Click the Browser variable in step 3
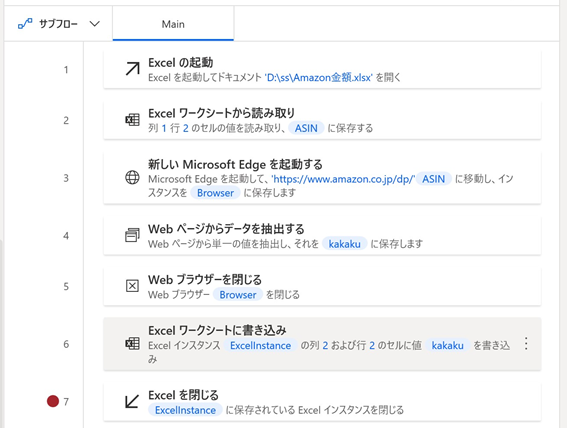 tap(216, 193)
